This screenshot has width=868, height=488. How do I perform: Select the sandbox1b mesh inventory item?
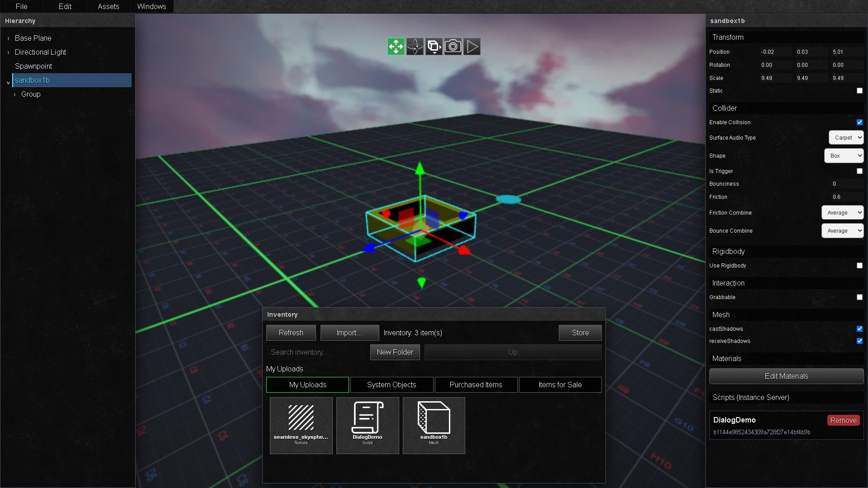pos(434,425)
